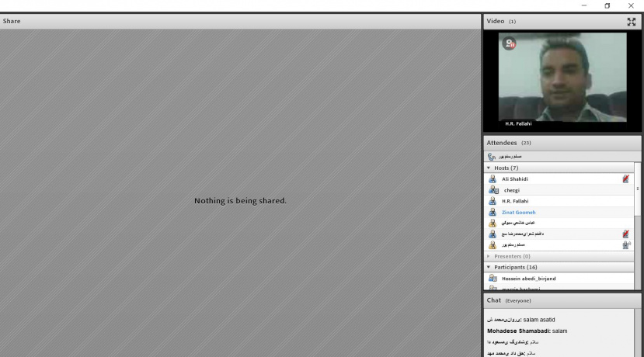This screenshot has width=644, height=357.
Task: Select Zinat Goomeh in attendee list
Action: (518, 212)
